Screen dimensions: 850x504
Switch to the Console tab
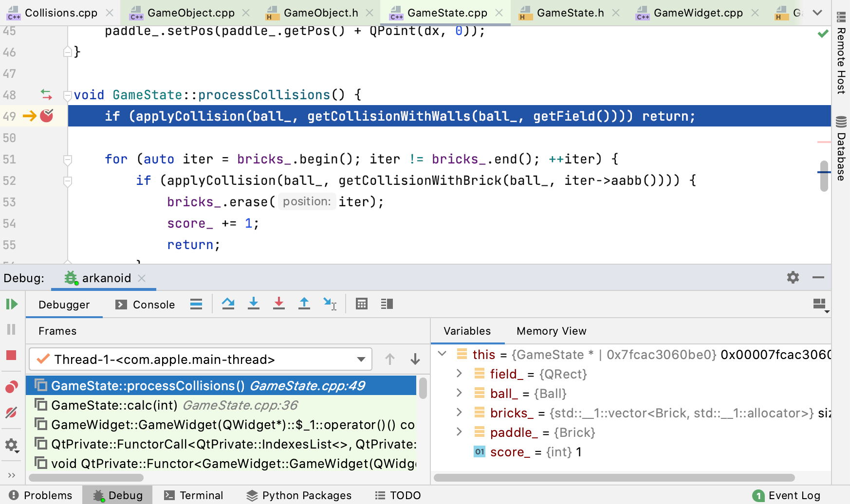pos(154,304)
